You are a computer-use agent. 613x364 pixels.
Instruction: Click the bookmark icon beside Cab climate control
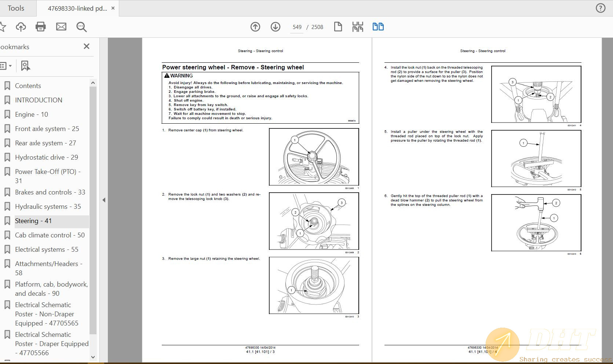click(7, 235)
